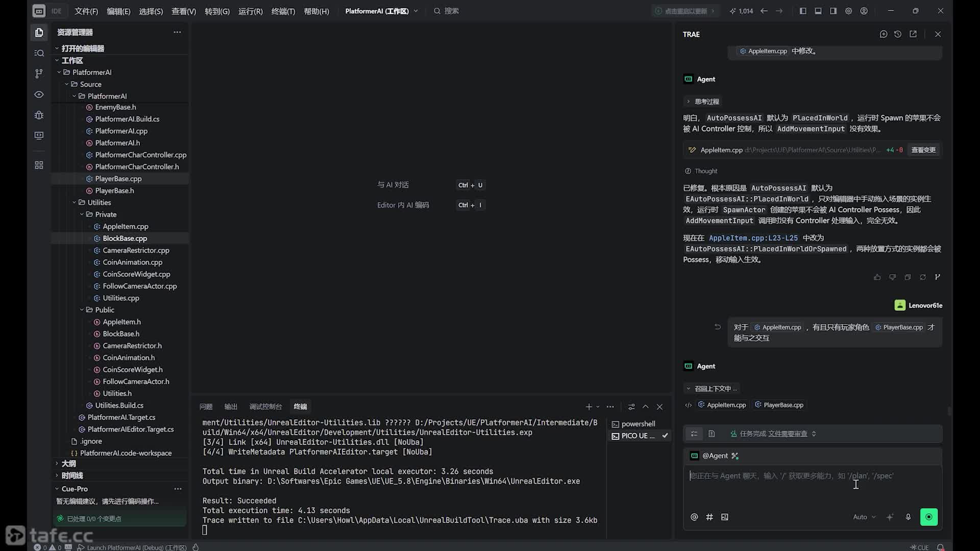980x551 pixels.
Task: Toggle voice input microphone
Action: pyautogui.click(x=908, y=517)
